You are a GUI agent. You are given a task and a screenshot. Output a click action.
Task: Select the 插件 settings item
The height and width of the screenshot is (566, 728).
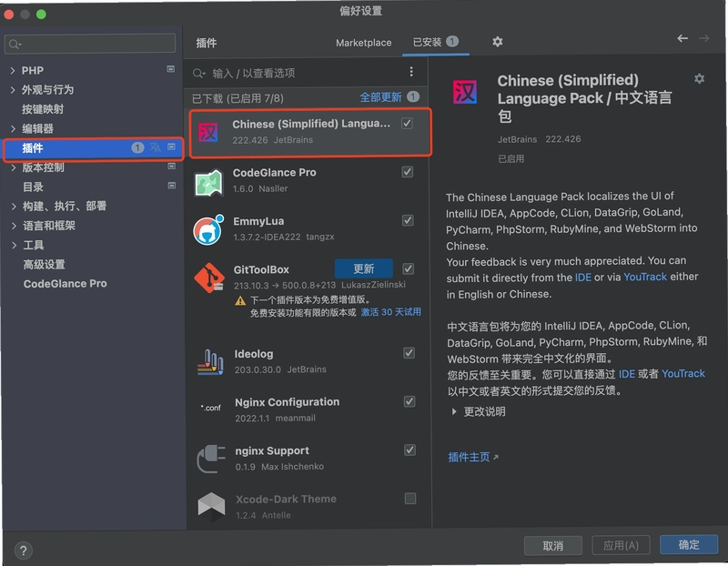point(93,148)
